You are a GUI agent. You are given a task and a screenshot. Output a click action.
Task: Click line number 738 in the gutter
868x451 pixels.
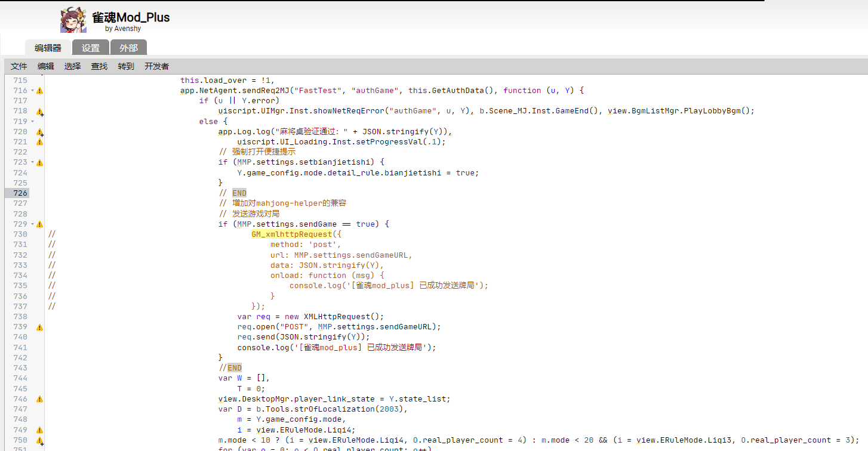20,317
